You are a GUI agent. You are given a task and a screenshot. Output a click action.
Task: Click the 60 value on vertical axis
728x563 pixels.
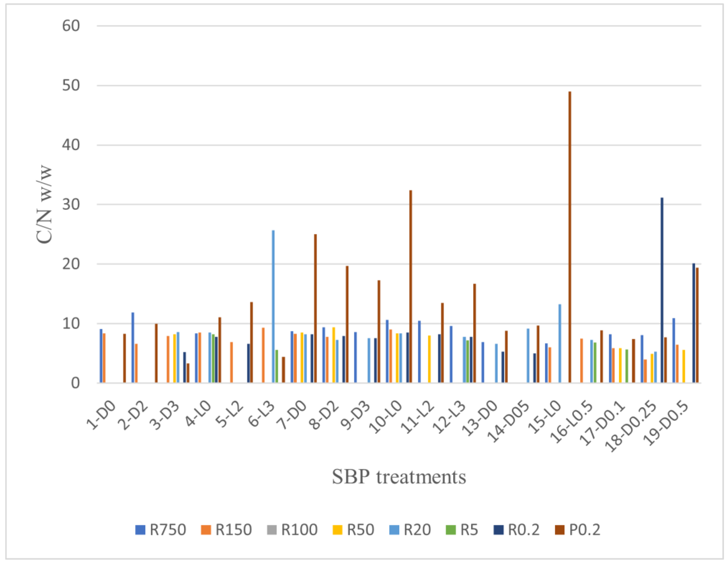tap(71, 26)
